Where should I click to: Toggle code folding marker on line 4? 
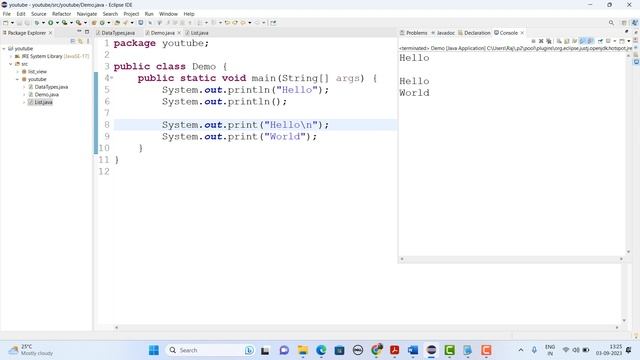112,78
